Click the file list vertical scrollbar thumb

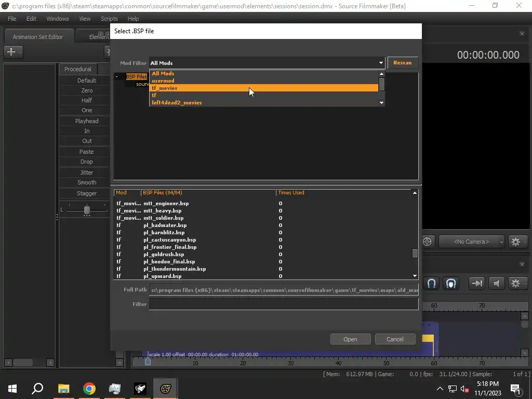pyautogui.click(x=415, y=253)
